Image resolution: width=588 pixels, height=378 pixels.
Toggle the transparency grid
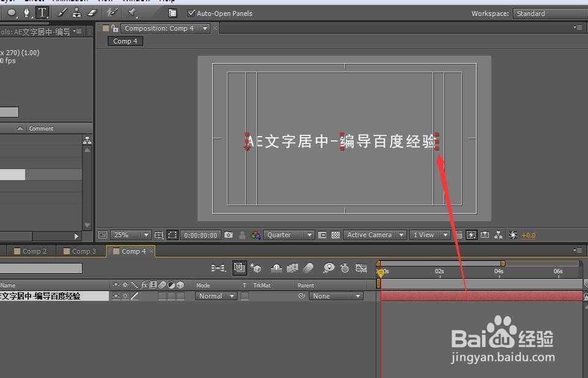point(336,235)
